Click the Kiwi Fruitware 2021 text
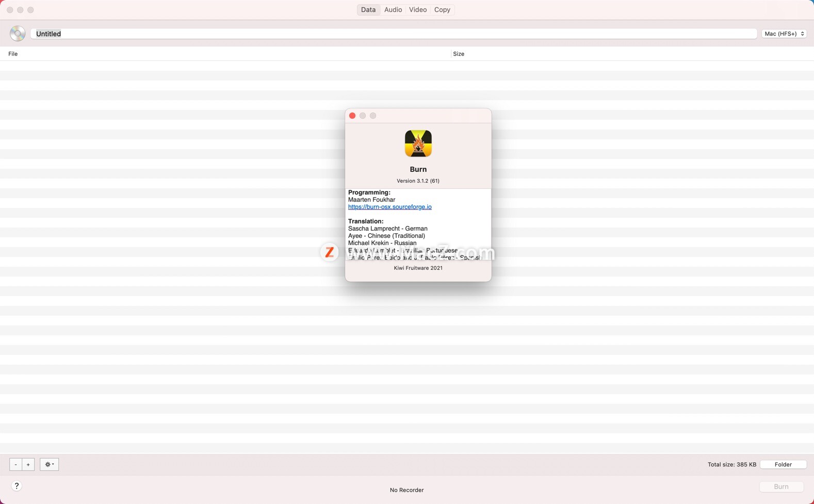The image size is (814, 504). 418,268
